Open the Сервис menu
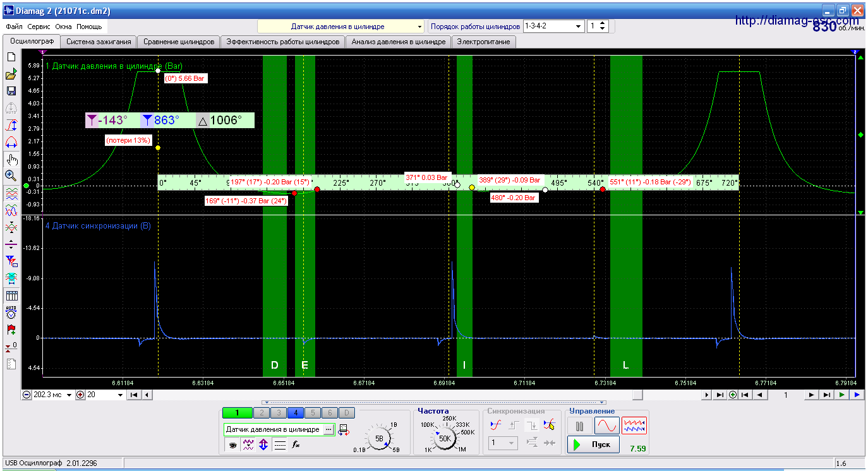Viewport: 868px width, 471px height. pyautogui.click(x=39, y=27)
